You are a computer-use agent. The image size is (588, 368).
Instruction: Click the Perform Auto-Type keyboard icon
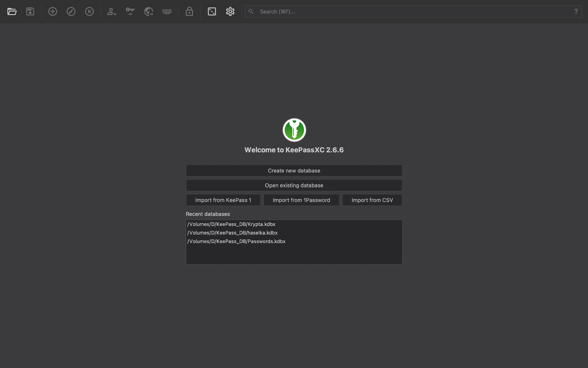coord(167,11)
